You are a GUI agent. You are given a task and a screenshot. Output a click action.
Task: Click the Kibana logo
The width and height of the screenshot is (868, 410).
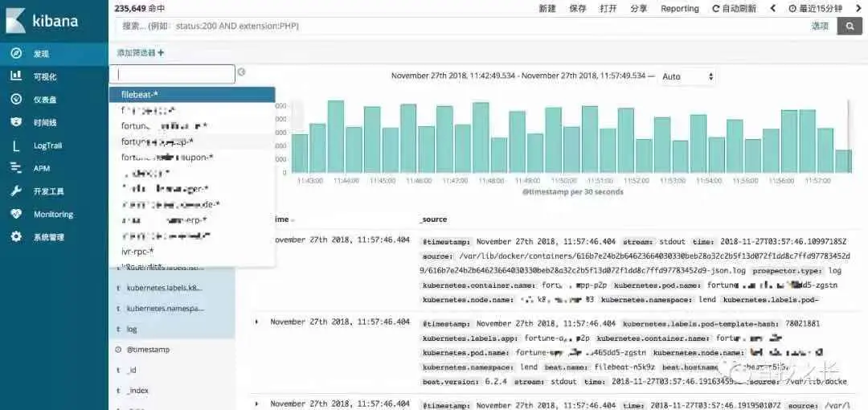43,20
